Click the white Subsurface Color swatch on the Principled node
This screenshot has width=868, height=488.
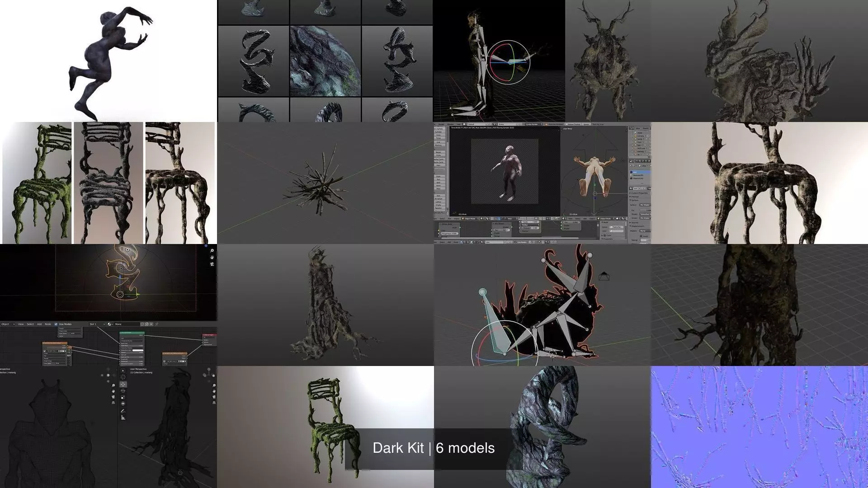[x=138, y=350]
